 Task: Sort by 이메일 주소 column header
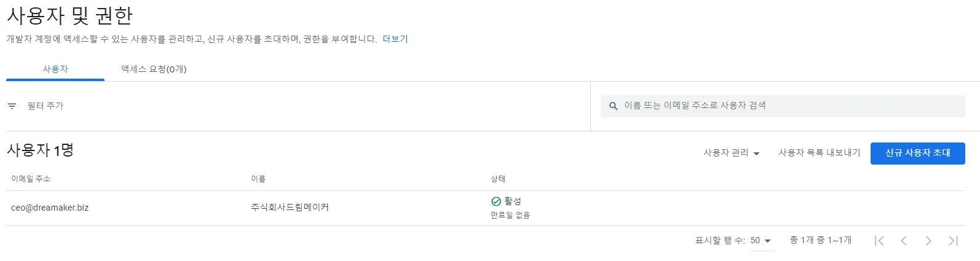[x=31, y=179]
